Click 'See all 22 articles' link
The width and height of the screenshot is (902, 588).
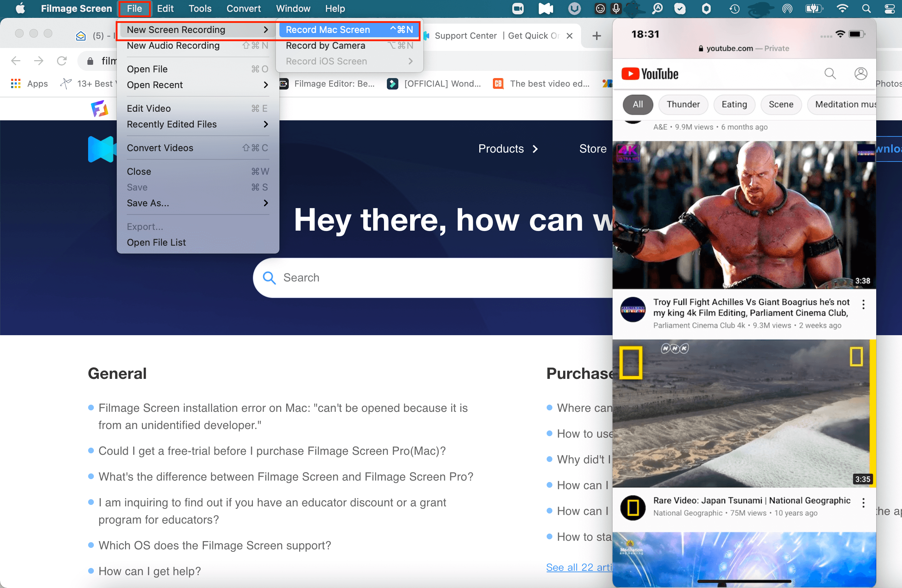pyautogui.click(x=579, y=568)
